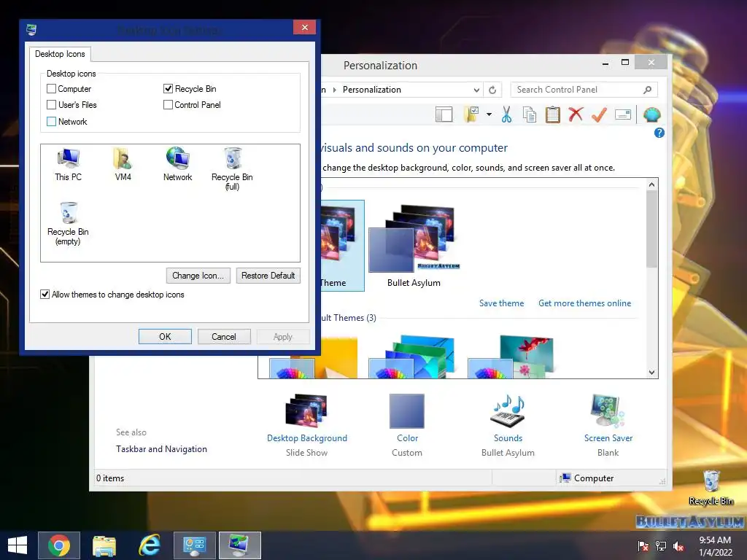This screenshot has width=747, height=560.
Task: Click Get more themes online link
Action: tap(584, 303)
